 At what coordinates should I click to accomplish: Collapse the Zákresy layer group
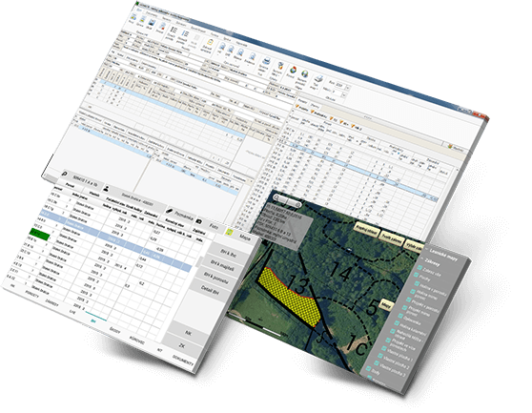point(421,258)
